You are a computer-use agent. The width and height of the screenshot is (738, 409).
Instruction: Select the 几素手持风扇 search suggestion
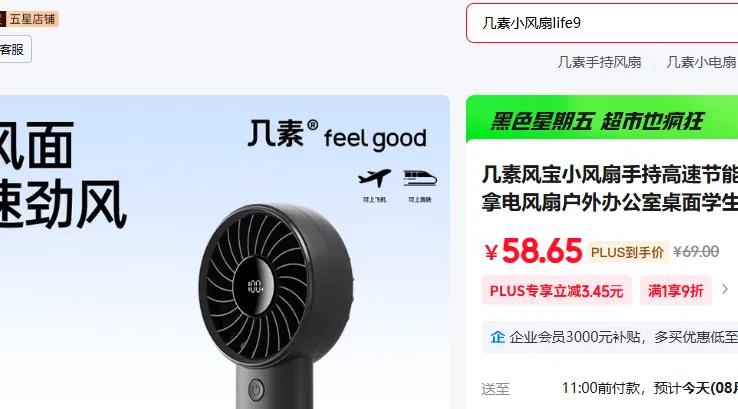[599, 62]
